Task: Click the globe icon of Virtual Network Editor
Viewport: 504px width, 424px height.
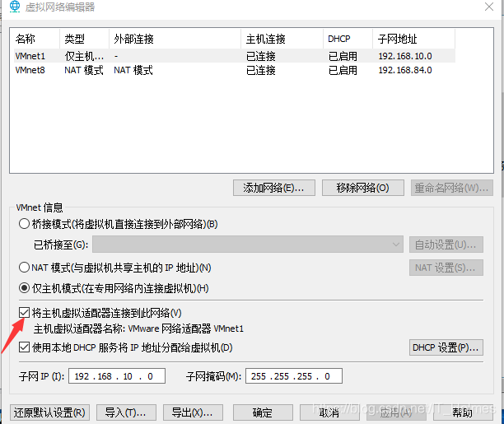Action: (x=15, y=7)
